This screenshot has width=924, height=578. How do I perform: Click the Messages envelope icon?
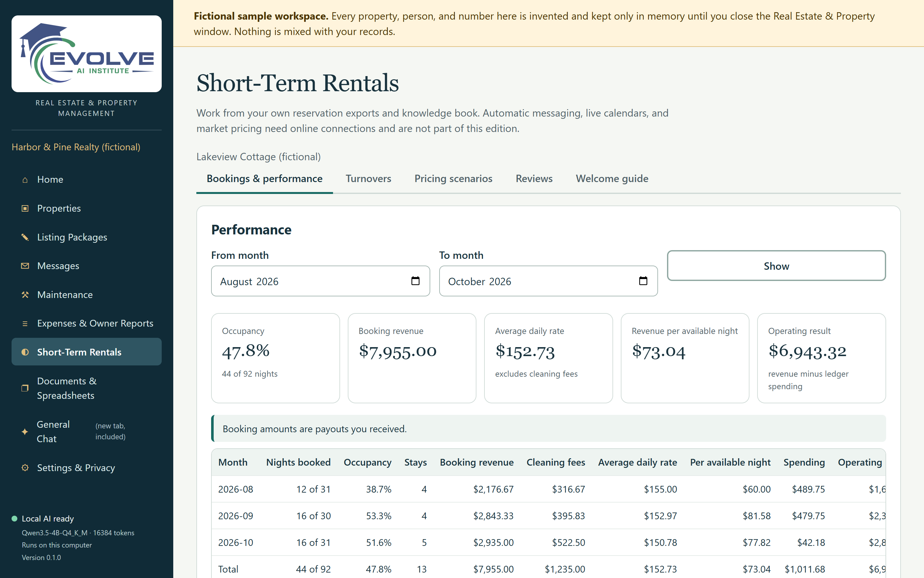(x=25, y=266)
